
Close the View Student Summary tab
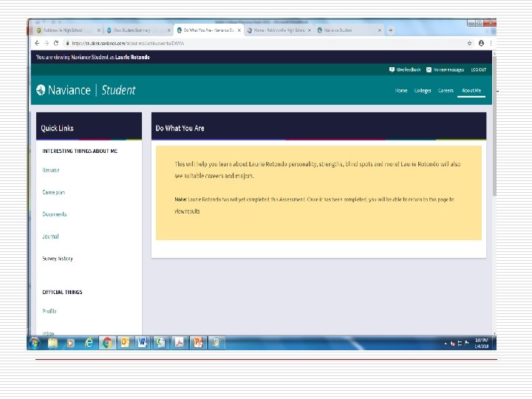168,30
